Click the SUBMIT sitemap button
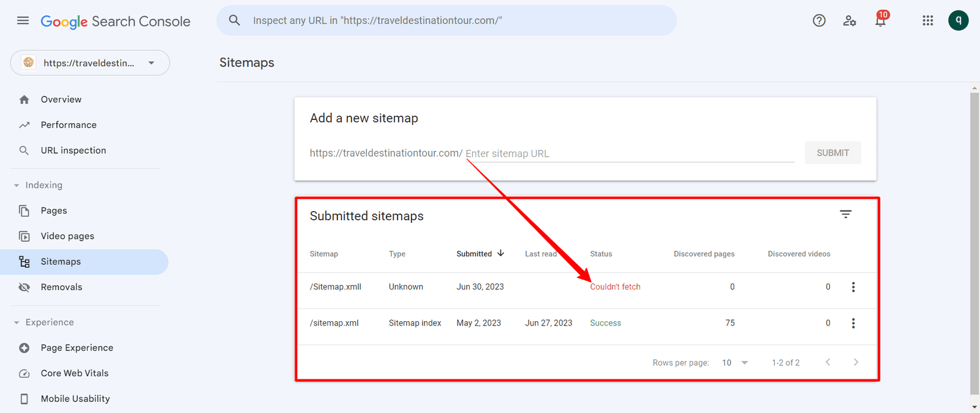 coord(833,153)
